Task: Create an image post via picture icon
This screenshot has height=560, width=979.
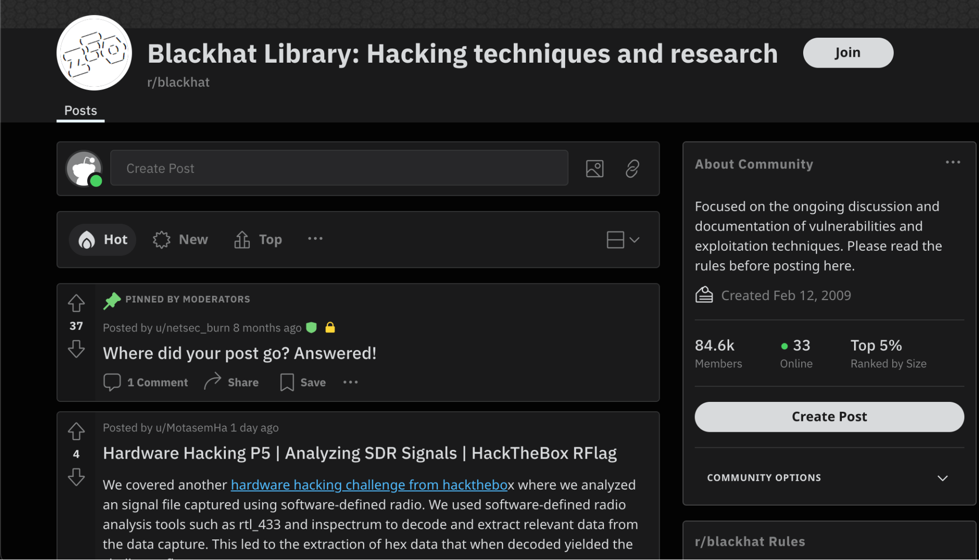Action: click(x=595, y=168)
